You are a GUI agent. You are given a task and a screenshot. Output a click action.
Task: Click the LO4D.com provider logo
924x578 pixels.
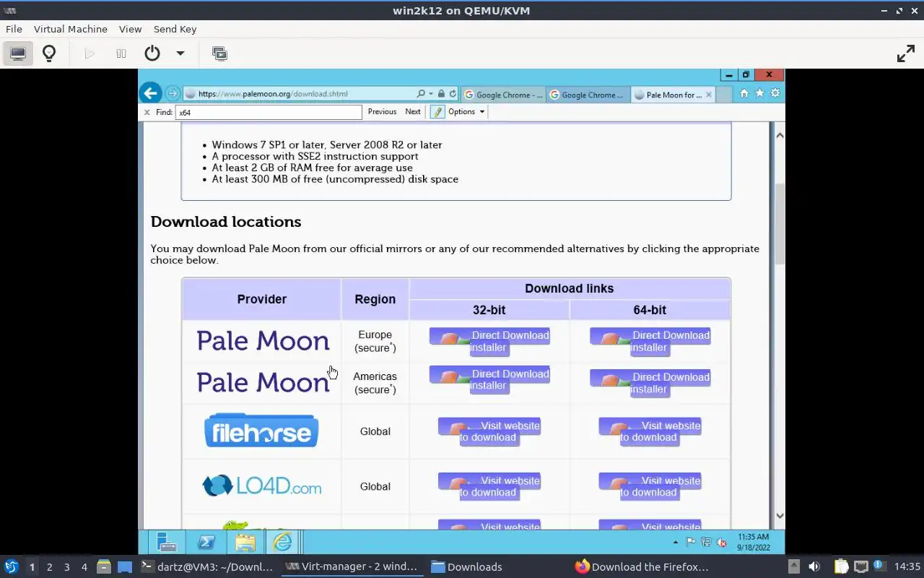click(x=261, y=486)
